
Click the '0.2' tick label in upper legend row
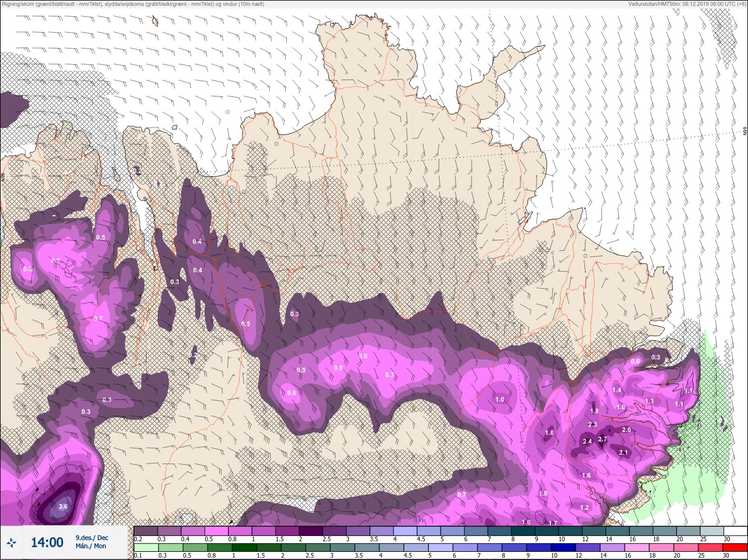click(x=138, y=539)
